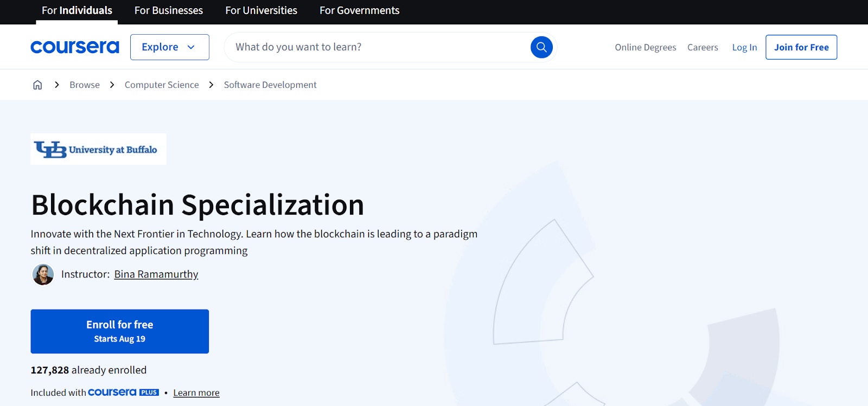Viewport: 868px width, 406px height.
Task: Click the University at Buffalo logo
Action: click(98, 149)
